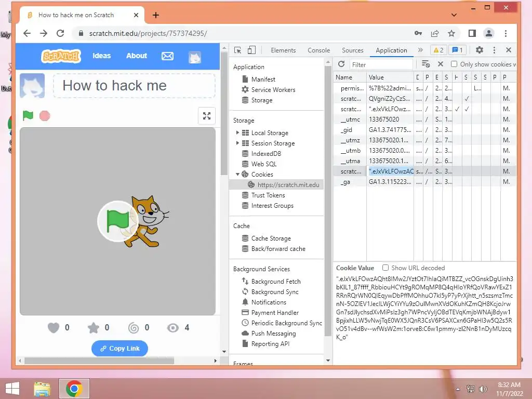Open File Explorer from taskbar
The height and width of the screenshot is (399, 532).
(x=42, y=389)
